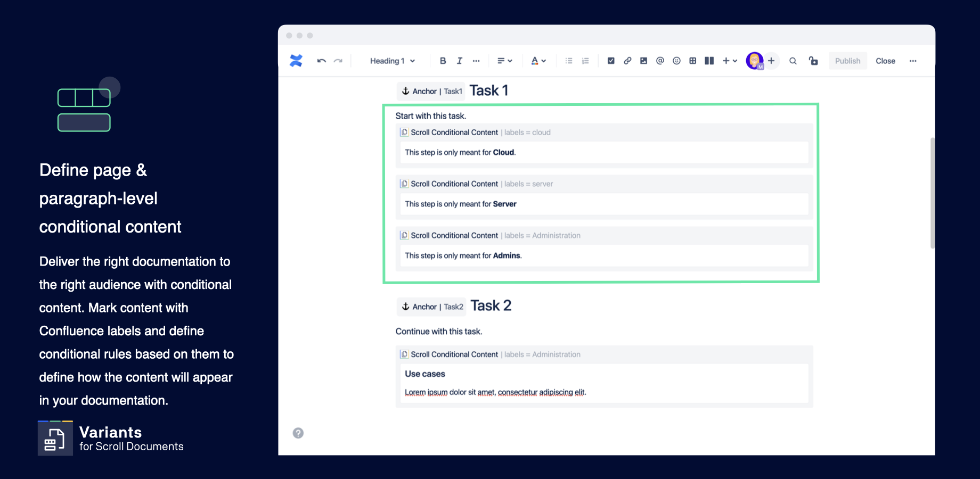The image size is (980, 479).
Task: Toggle italic formatting
Action: click(459, 61)
